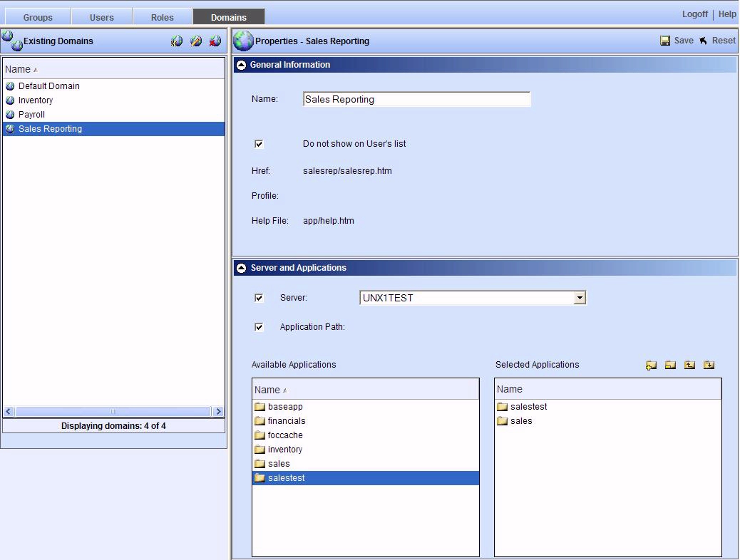
Task: Select the Sales Reporting domain row
Action: (114, 129)
